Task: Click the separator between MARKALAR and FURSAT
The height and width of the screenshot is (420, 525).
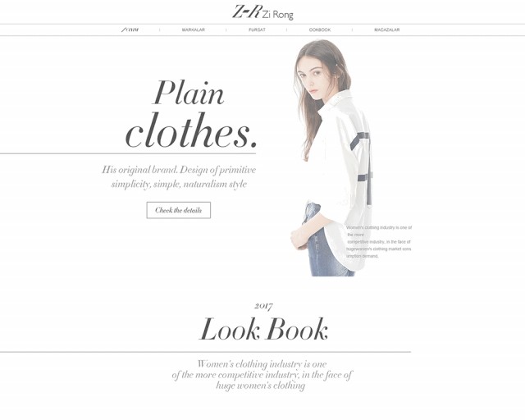Action: click(226, 30)
